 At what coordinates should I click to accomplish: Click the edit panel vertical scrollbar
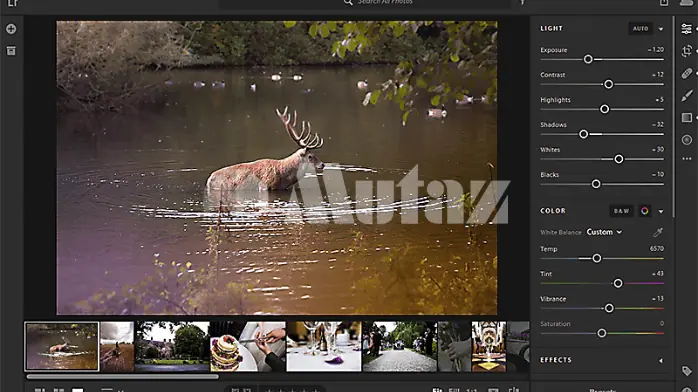pos(674,117)
